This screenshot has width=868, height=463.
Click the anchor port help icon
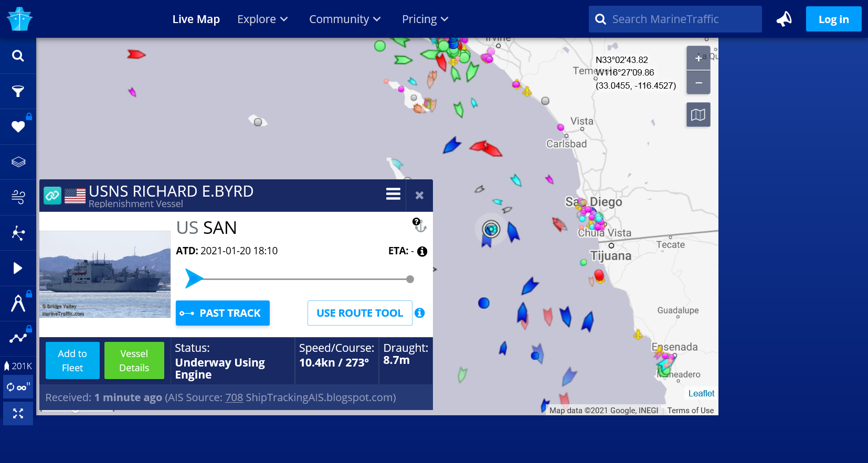tap(419, 225)
